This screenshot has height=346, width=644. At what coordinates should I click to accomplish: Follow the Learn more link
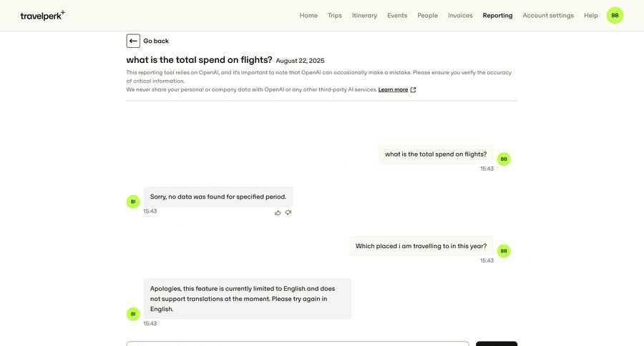[x=393, y=89]
